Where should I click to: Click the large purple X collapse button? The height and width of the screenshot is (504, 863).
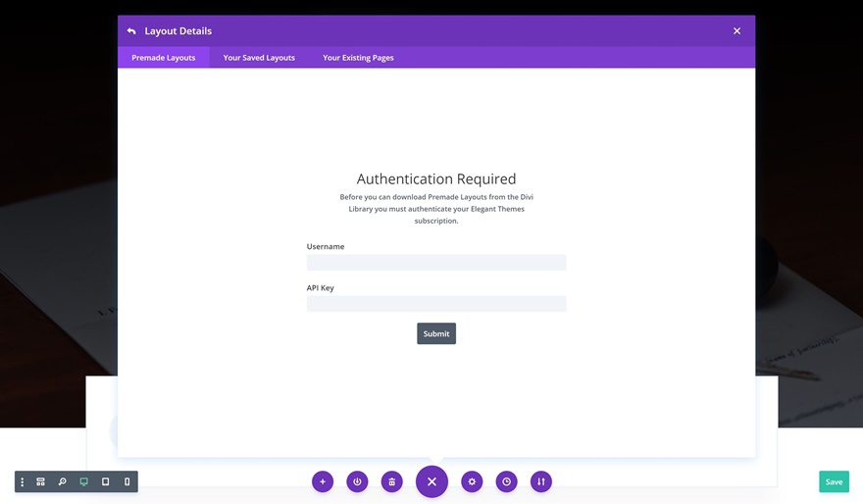pos(432,481)
